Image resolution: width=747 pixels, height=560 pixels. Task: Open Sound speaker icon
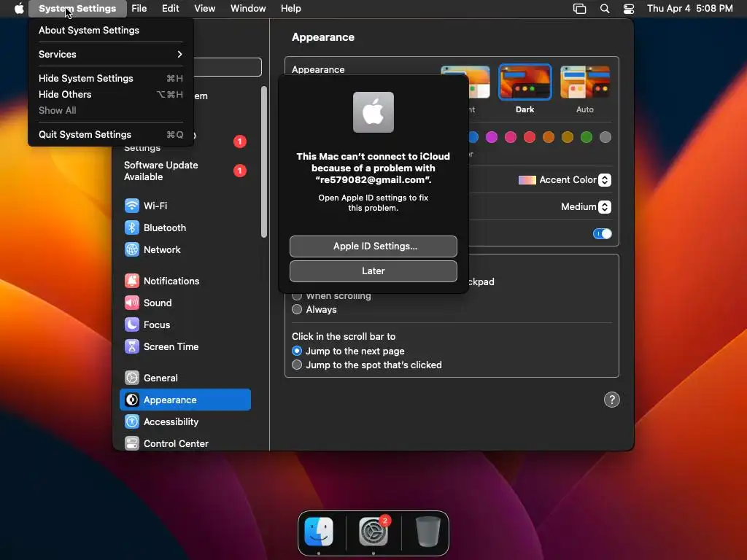coord(132,303)
